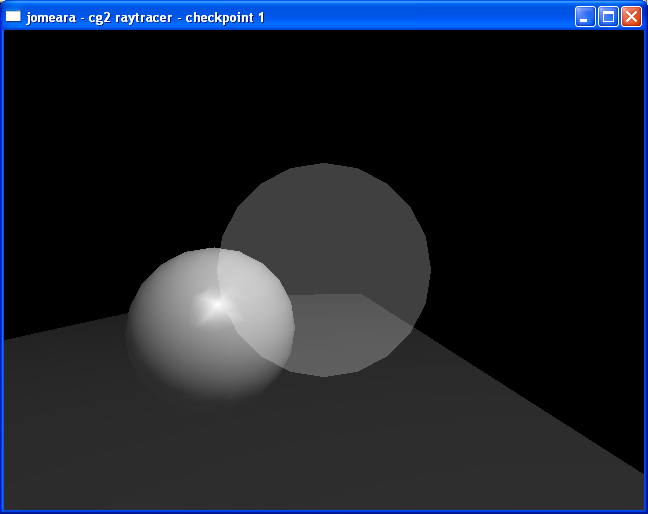Screen dimensions: 648x514
Task: Click the window system icon in title bar
Action: click(x=13, y=17)
